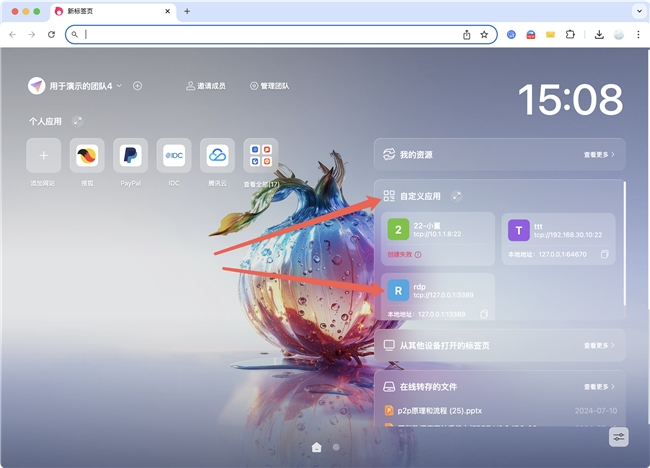The image size is (650, 468).
Task: Select the 新标签页 tab
Action: (110, 11)
